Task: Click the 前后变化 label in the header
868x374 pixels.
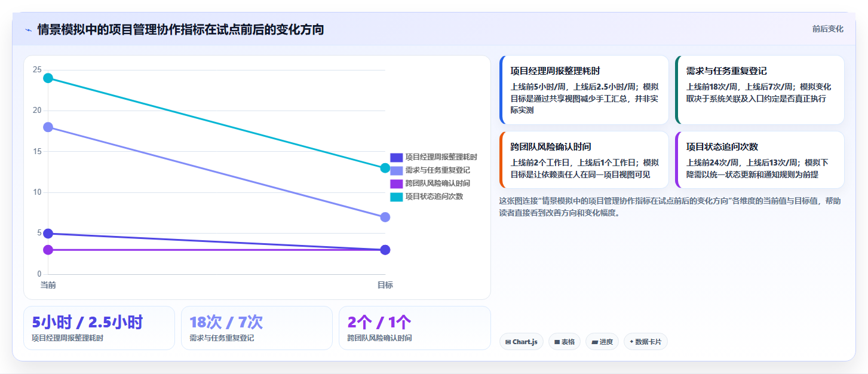Action: 827,29
